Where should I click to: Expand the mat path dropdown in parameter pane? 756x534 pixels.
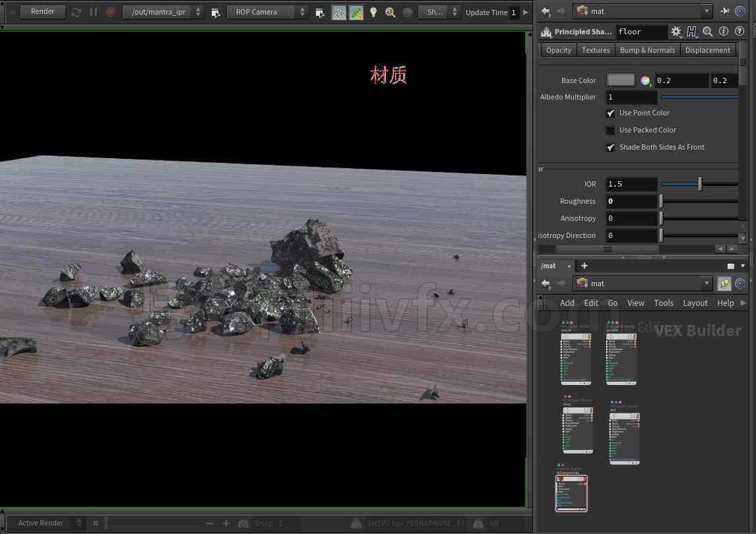tap(707, 11)
